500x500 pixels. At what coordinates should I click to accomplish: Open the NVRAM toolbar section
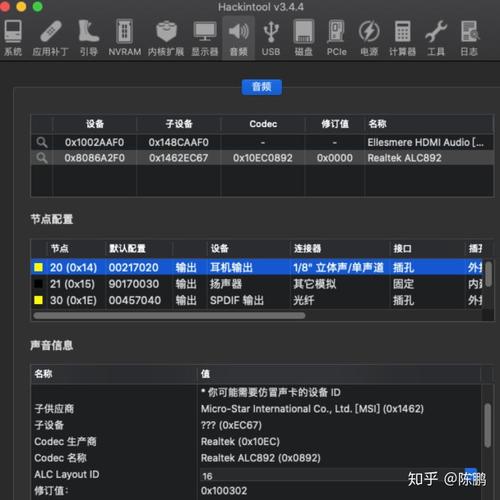tap(125, 37)
